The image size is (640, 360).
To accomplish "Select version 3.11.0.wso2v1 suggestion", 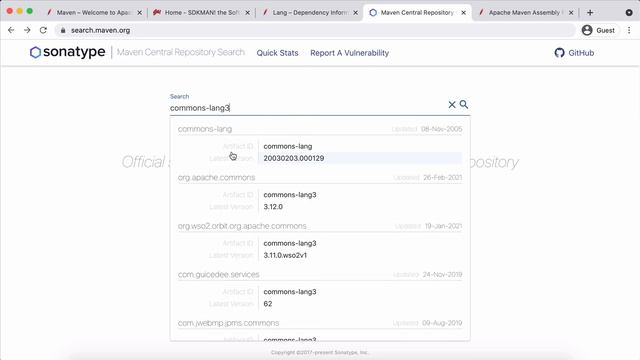I will [285, 256].
